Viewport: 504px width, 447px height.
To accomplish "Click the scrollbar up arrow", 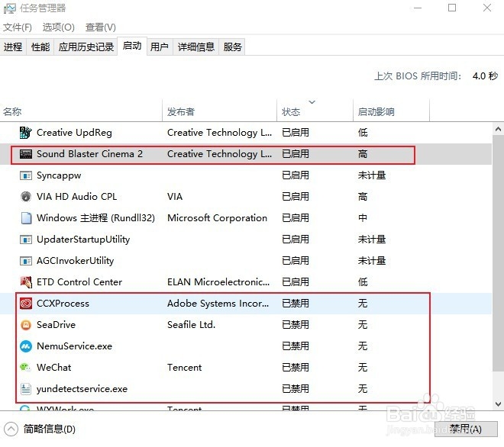I will tap(498, 129).
